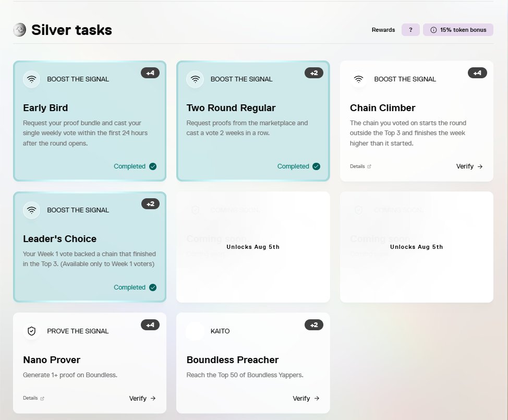The width and height of the screenshot is (508, 420).
Task: Click the Leader's Choice completed checkmark
Action: click(153, 287)
